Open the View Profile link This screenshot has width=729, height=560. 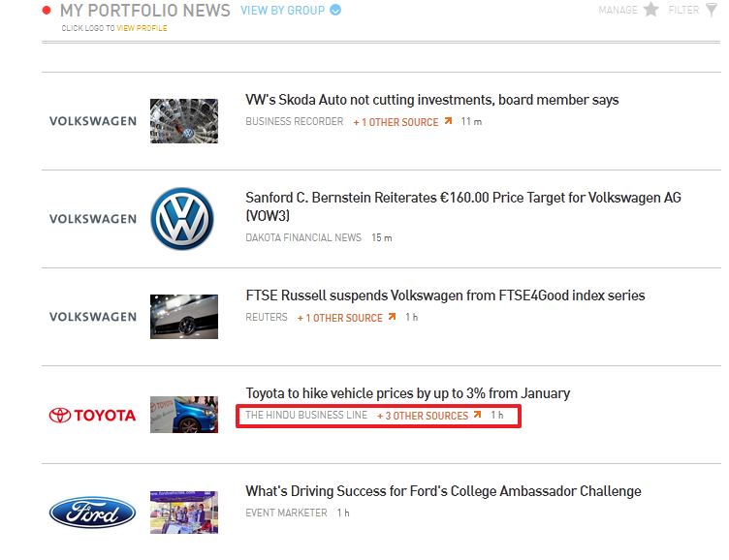click(142, 28)
